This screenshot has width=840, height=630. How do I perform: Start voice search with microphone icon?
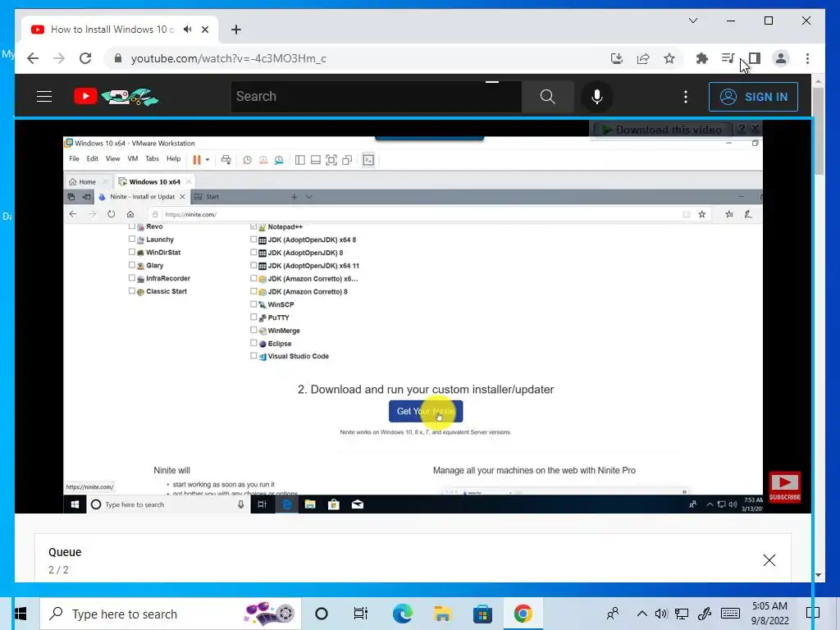pos(597,97)
